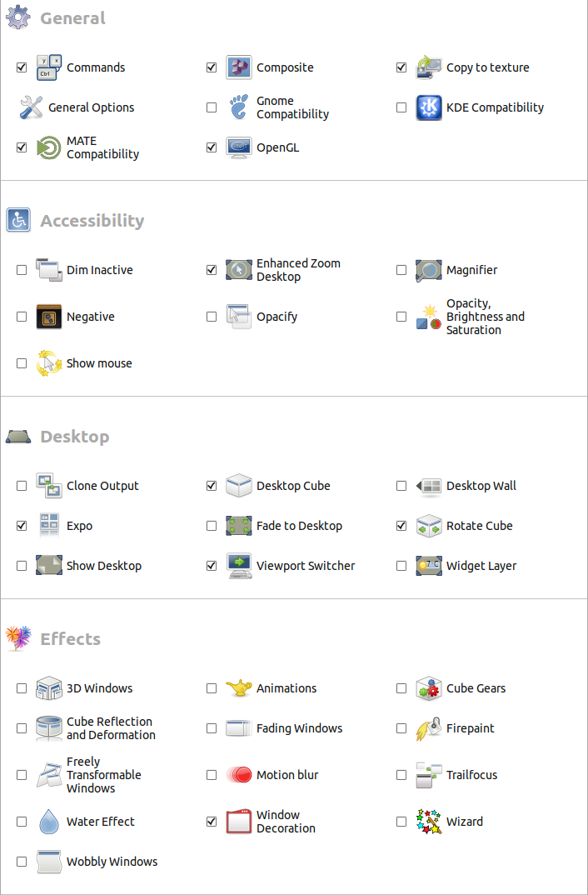Click the Accessibility category header

coord(92,220)
